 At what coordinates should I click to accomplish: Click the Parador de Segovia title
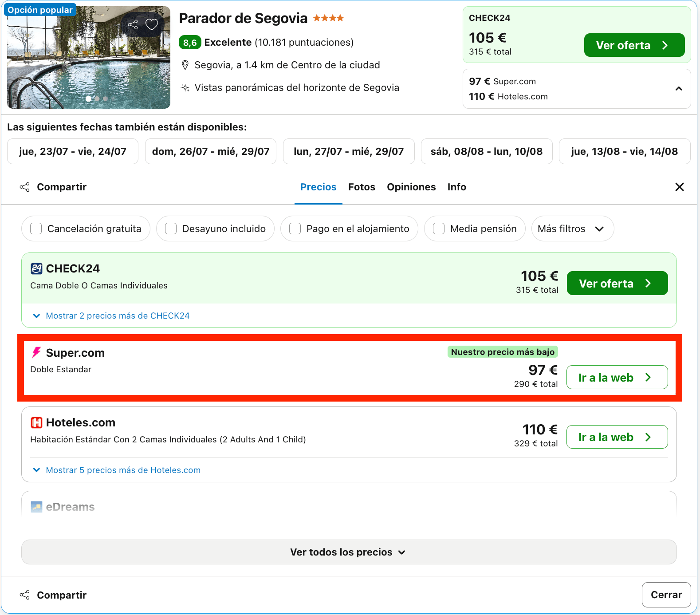[243, 18]
